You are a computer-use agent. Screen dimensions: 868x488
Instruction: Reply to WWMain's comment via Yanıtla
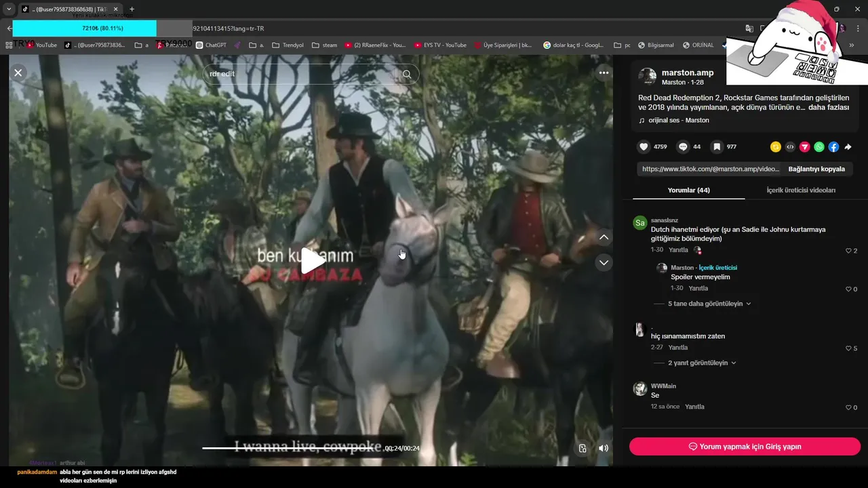(x=694, y=407)
